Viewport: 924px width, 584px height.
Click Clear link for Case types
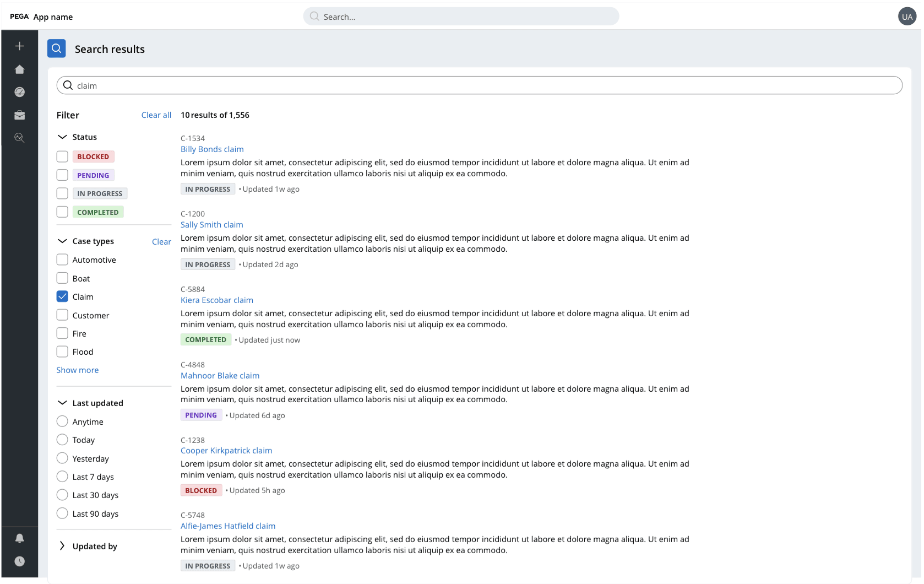161,242
